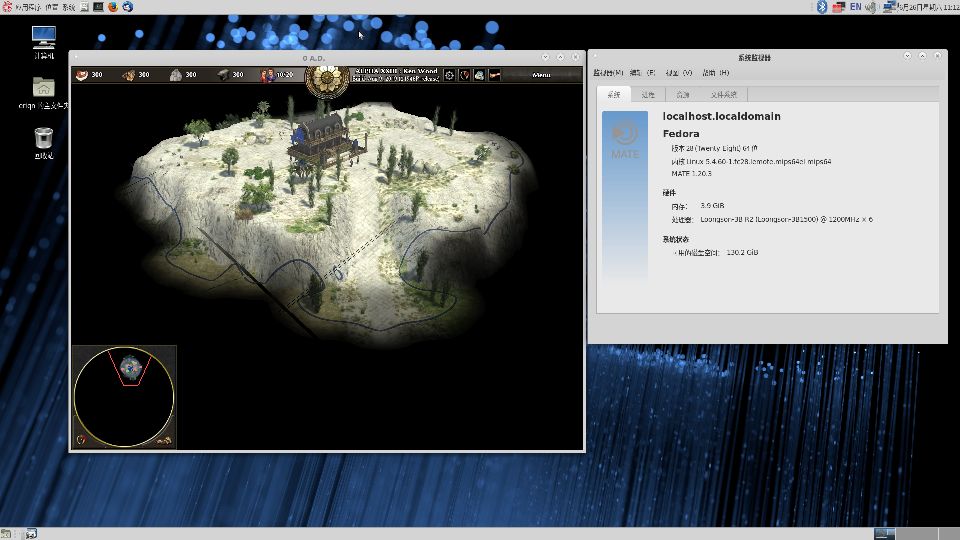Click the stone resource icon in 0 A.D.
The image size is (960, 540).
coord(176,75)
